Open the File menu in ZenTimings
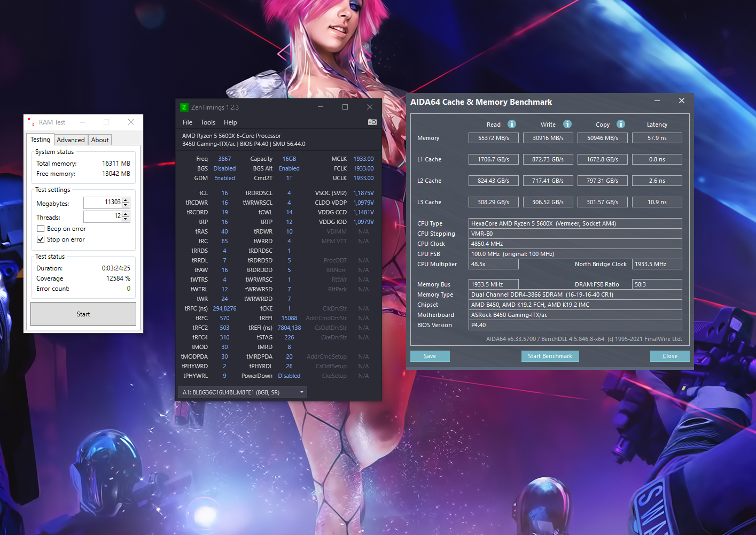The height and width of the screenshot is (535, 756). pos(188,122)
